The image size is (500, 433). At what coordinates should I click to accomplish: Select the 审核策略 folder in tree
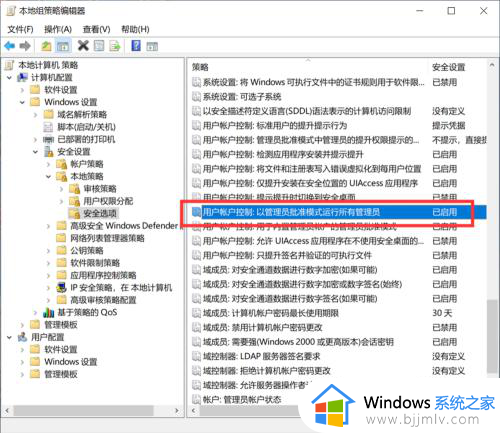tap(100, 189)
